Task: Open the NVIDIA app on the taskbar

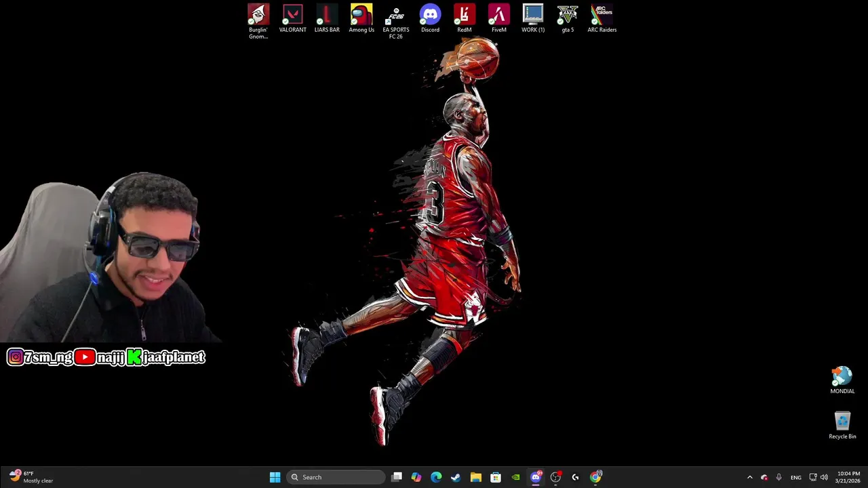Action: pyautogui.click(x=515, y=477)
